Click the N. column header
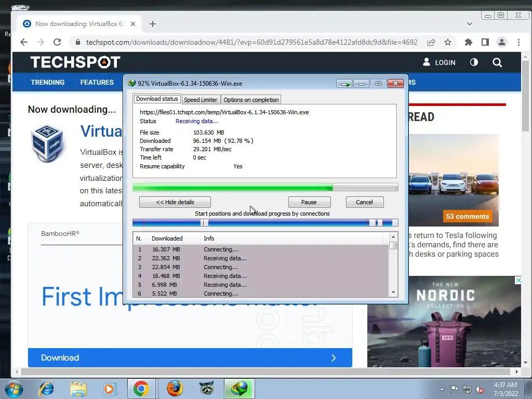The width and height of the screenshot is (532, 399). (x=141, y=238)
